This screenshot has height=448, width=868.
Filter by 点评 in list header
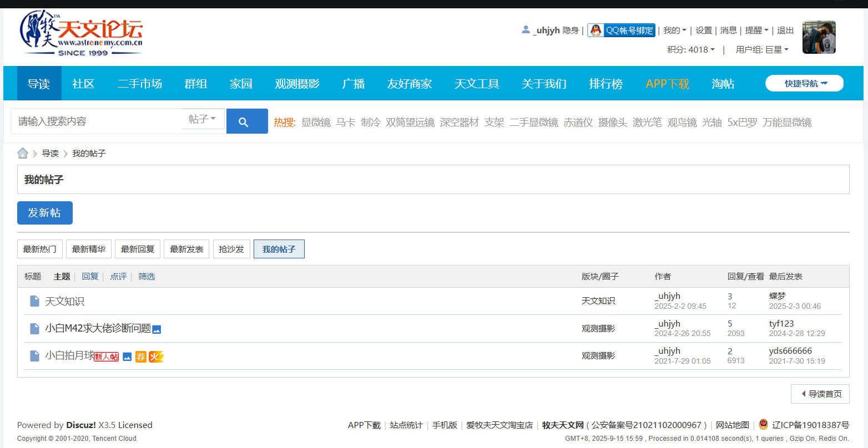point(118,276)
